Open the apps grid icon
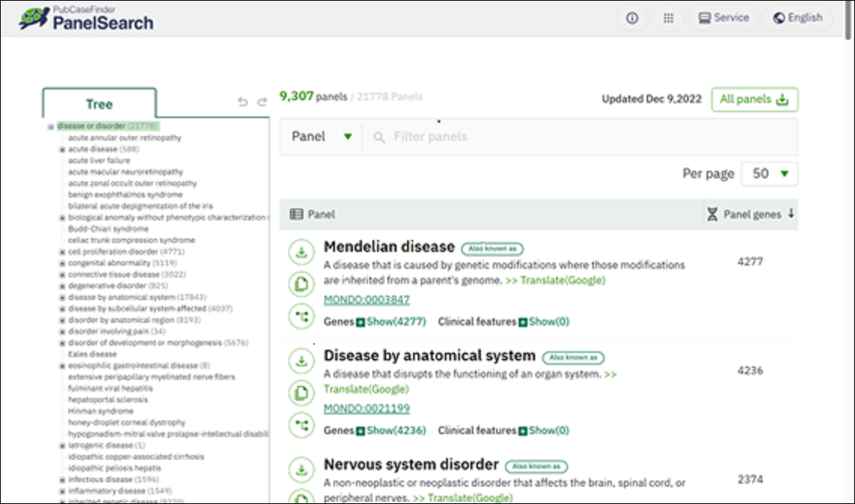 click(668, 18)
